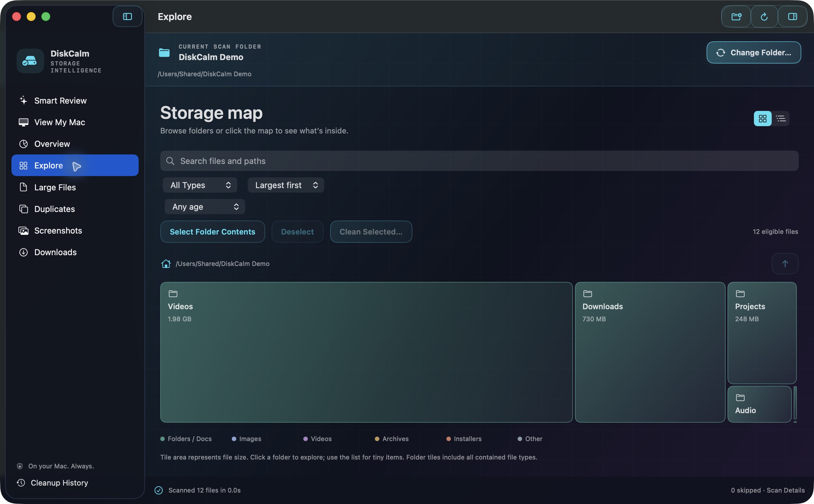The width and height of the screenshot is (814, 504).
Task: Open the Largest first sort dropdown
Action: point(286,185)
